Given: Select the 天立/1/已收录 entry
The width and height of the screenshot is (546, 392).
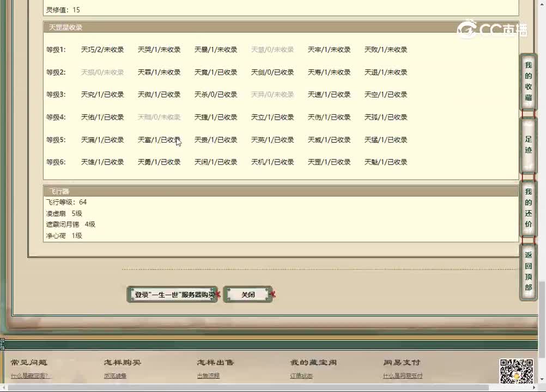Looking at the screenshot, I should coord(272,117).
